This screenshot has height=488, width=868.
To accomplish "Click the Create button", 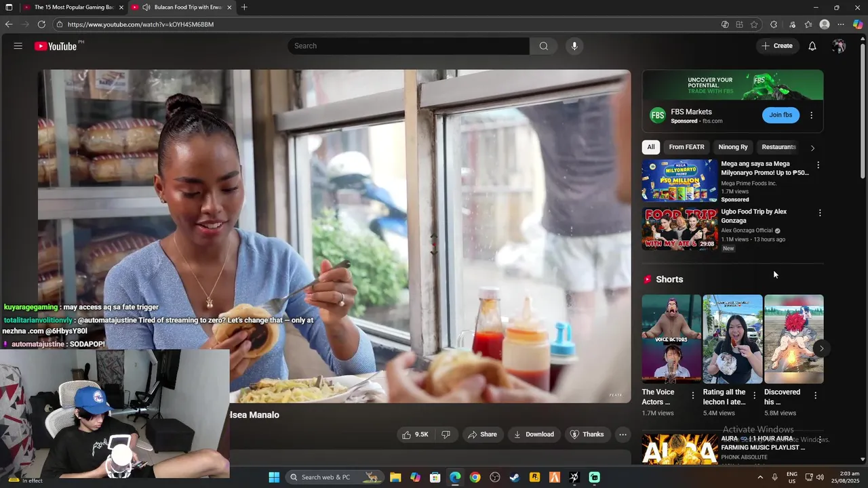I will tap(777, 46).
